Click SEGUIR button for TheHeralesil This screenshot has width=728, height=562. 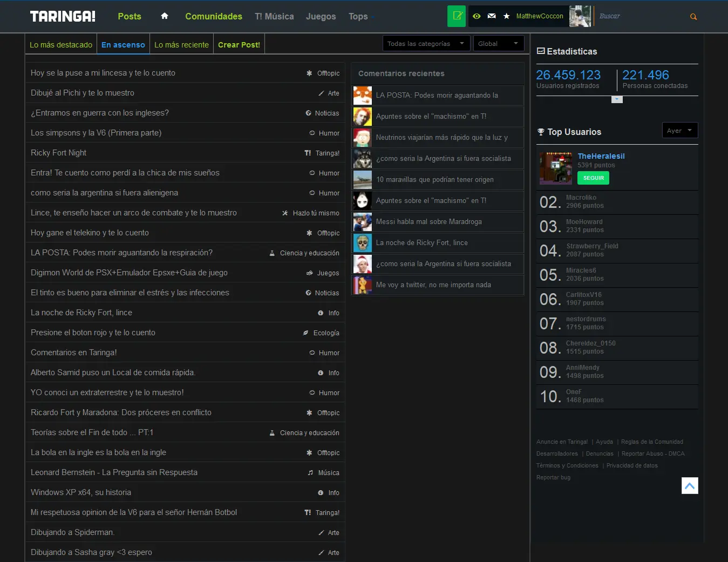pos(593,178)
